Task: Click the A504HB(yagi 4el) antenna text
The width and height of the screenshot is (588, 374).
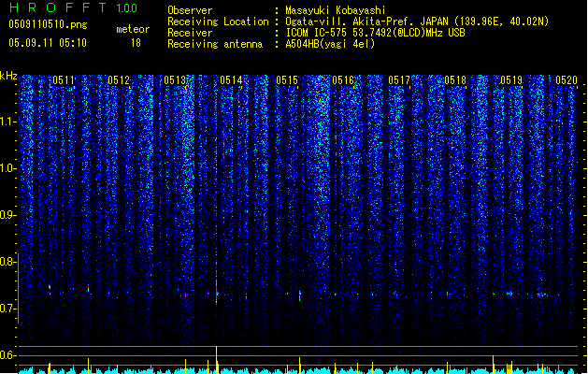Action: click(x=330, y=44)
